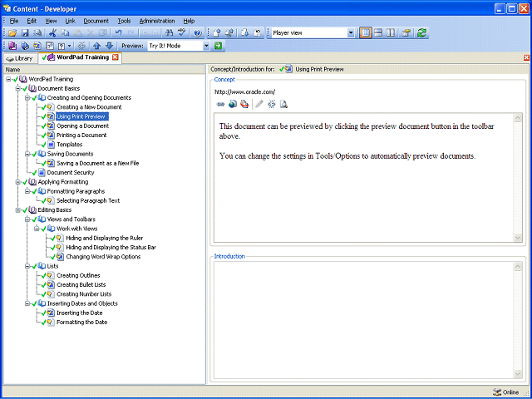This screenshot has height=399, width=532.
Task: Click the blue Help question mark icon
Action: tap(198, 33)
